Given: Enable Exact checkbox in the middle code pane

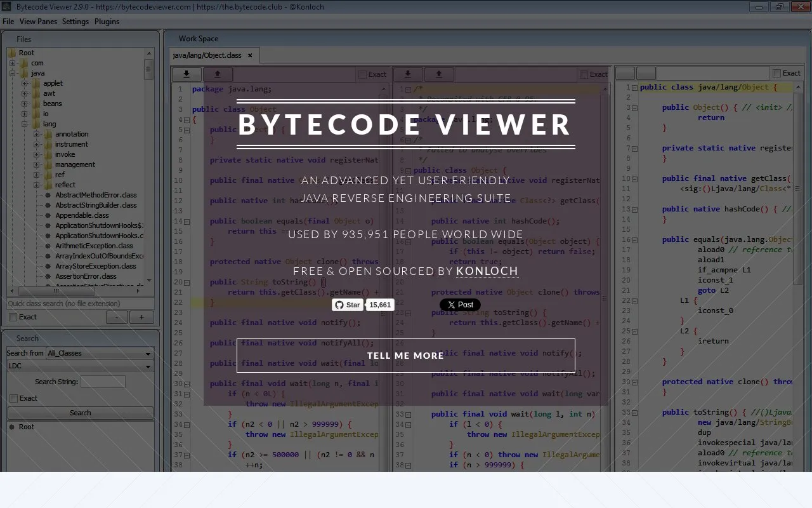Looking at the screenshot, I should pyautogui.click(x=584, y=74).
